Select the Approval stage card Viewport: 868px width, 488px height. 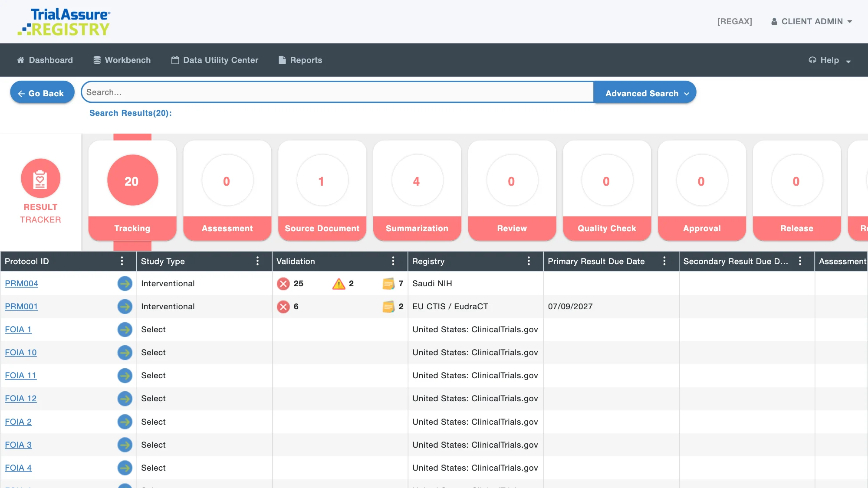[702, 191]
